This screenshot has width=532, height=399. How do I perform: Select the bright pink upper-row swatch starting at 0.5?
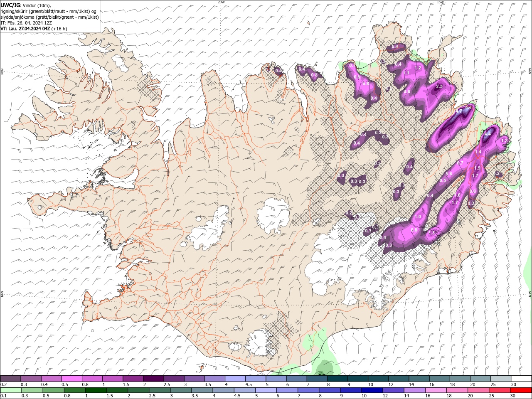[72, 379]
